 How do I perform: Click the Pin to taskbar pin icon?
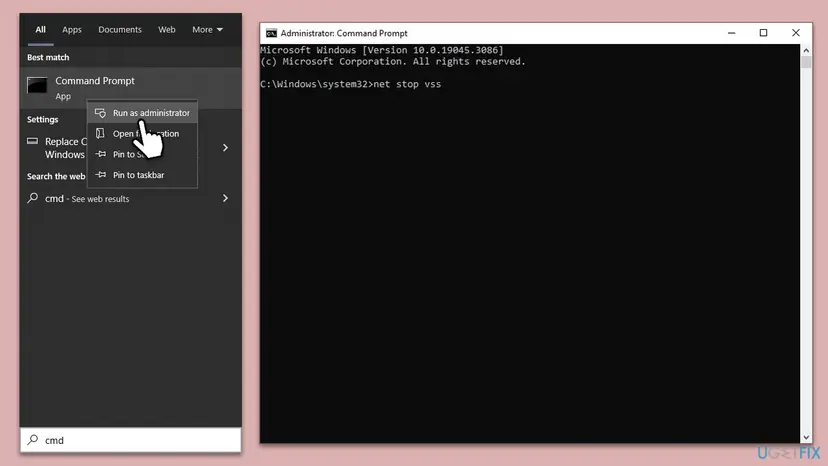pos(100,175)
